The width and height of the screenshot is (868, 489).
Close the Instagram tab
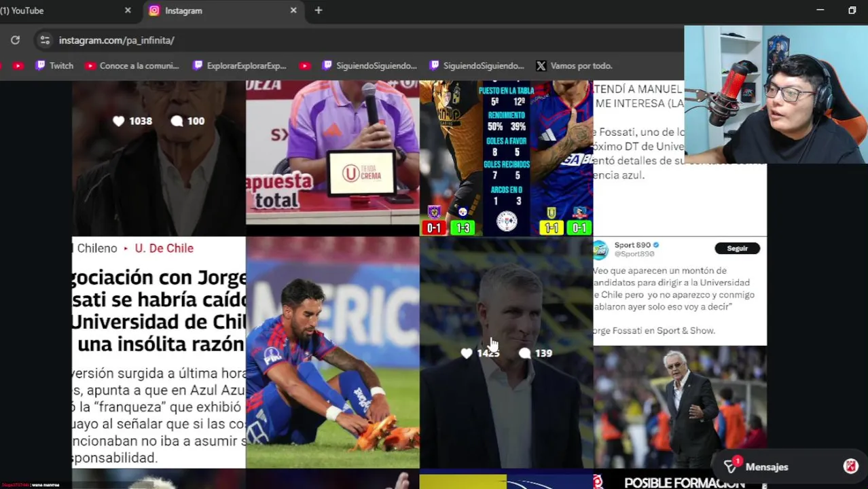293,11
